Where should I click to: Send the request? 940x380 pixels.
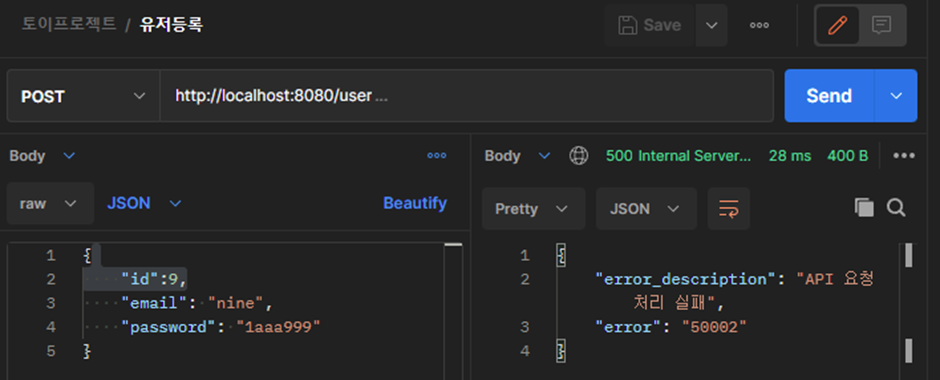(829, 96)
